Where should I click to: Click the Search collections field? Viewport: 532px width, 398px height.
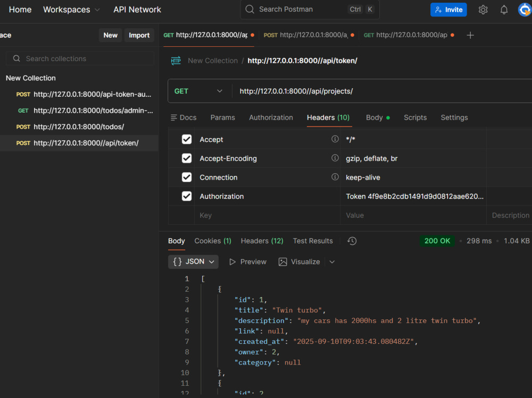[80, 58]
